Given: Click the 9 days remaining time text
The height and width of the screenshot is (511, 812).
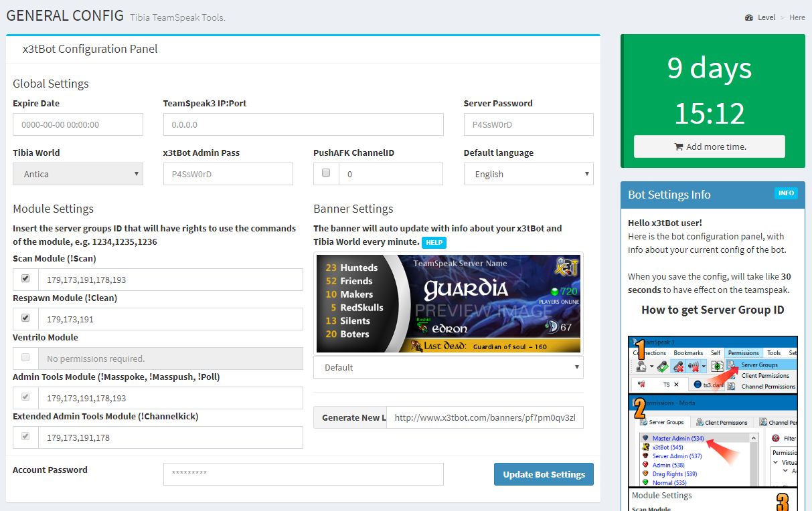Looking at the screenshot, I should click(710, 68).
